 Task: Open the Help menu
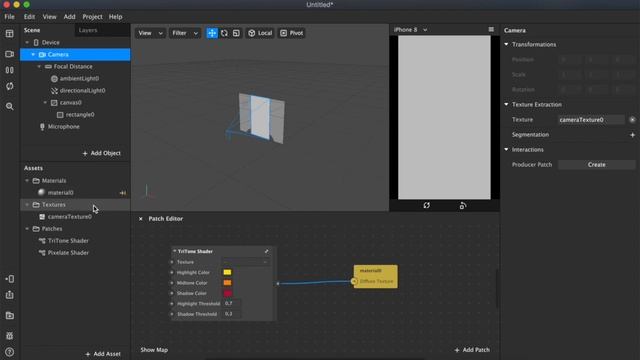click(x=116, y=17)
